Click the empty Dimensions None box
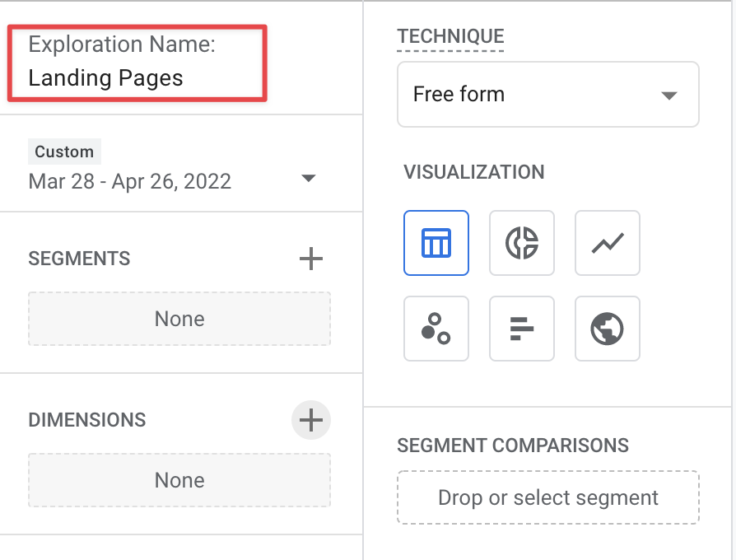 [179, 480]
